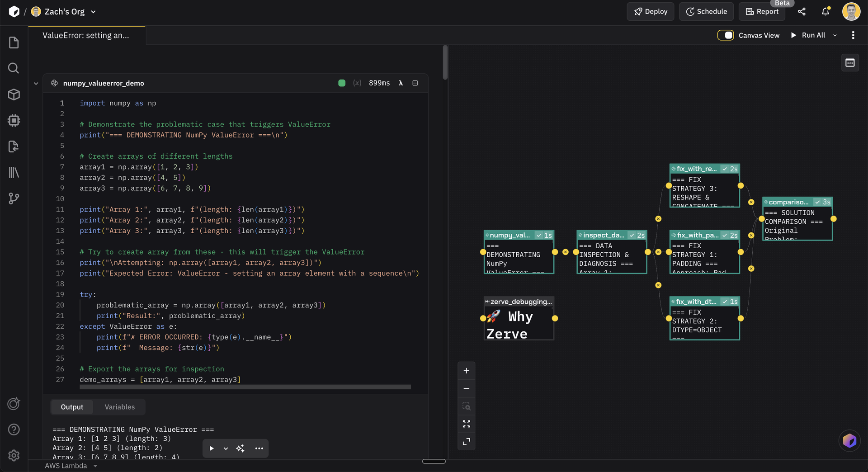Viewport: 868px width, 472px height.
Task: Open the help question mark icon
Action: coord(14,430)
